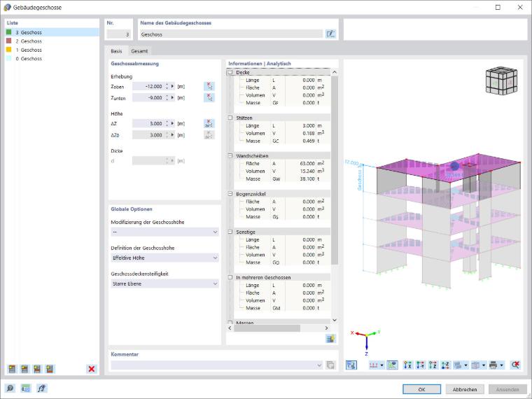
Task: Click the light cyan swatch of Geschoss 0
Action: pos(9,58)
